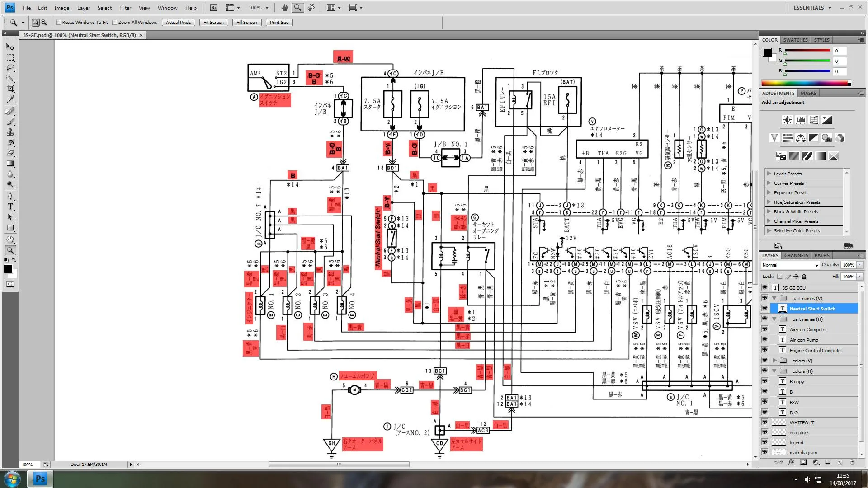Add a Color Balance adjustment
This screenshot has width=868, height=488.
[x=801, y=138]
